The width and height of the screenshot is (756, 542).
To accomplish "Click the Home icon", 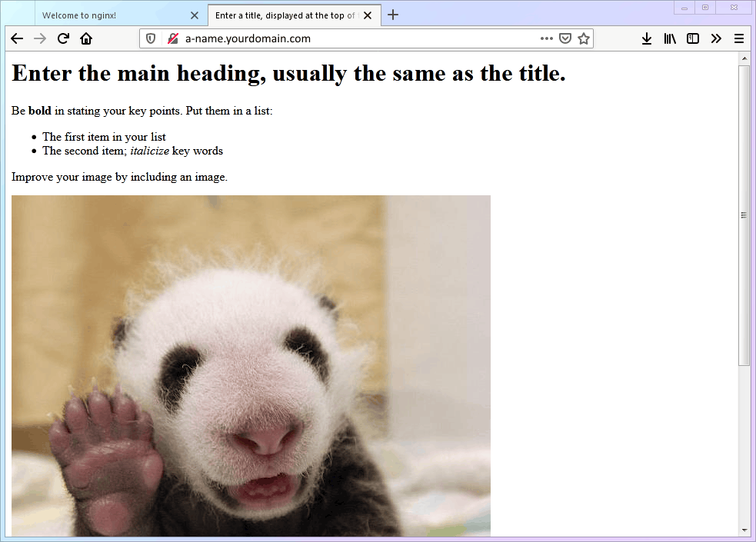I will pos(86,38).
